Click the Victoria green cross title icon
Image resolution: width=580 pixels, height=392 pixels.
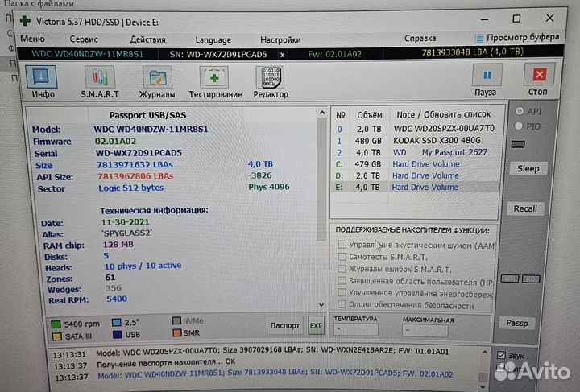click(x=25, y=21)
